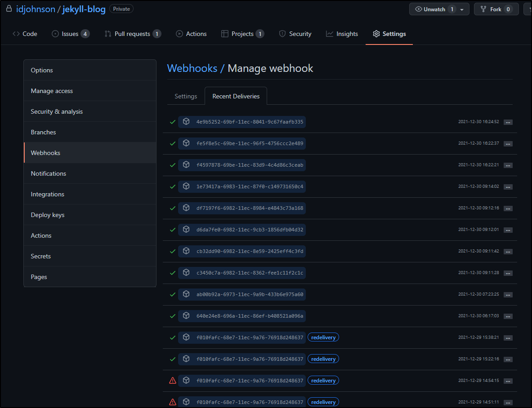Click the red warning icon at 14:54:15
Screen dimensions: 532x408
173,381
